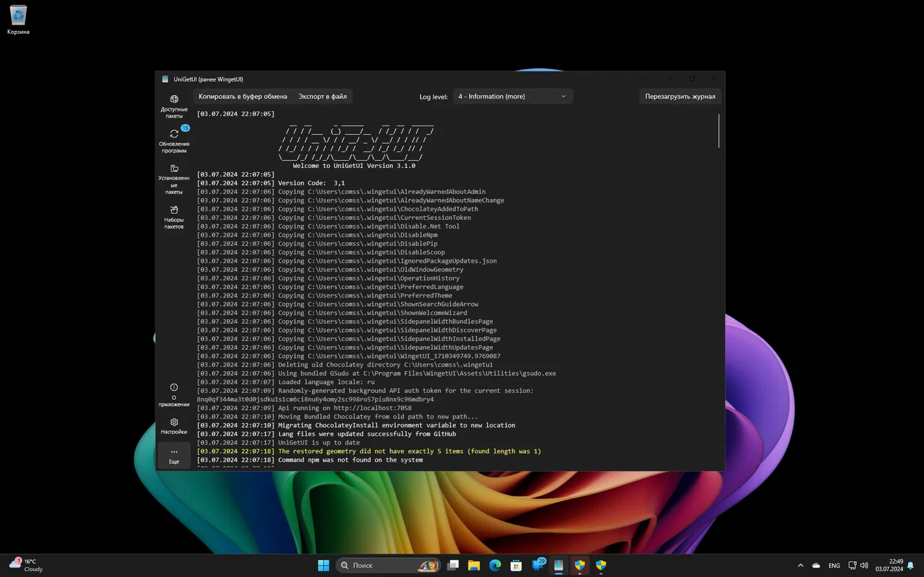Click the log's vertical scrollbar thumb

[x=718, y=131]
